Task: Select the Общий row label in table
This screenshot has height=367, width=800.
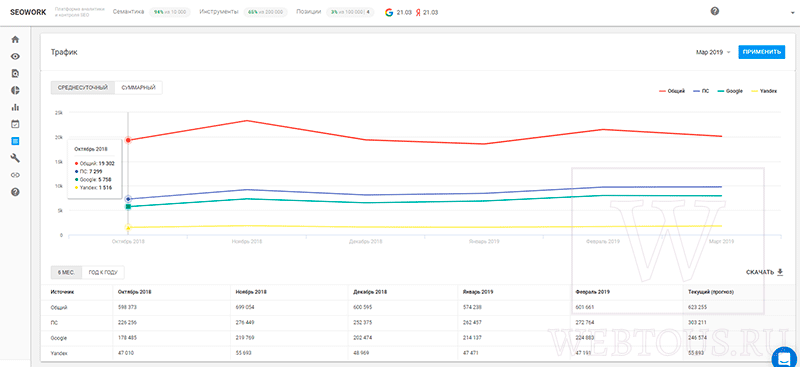Action: point(59,307)
